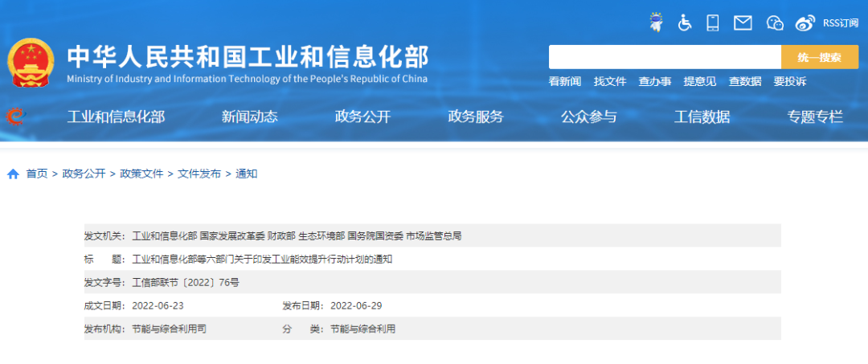Select the 新闻动态 nav menu item
The width and height of the screenshot is (868, 364).
point(249,117)
